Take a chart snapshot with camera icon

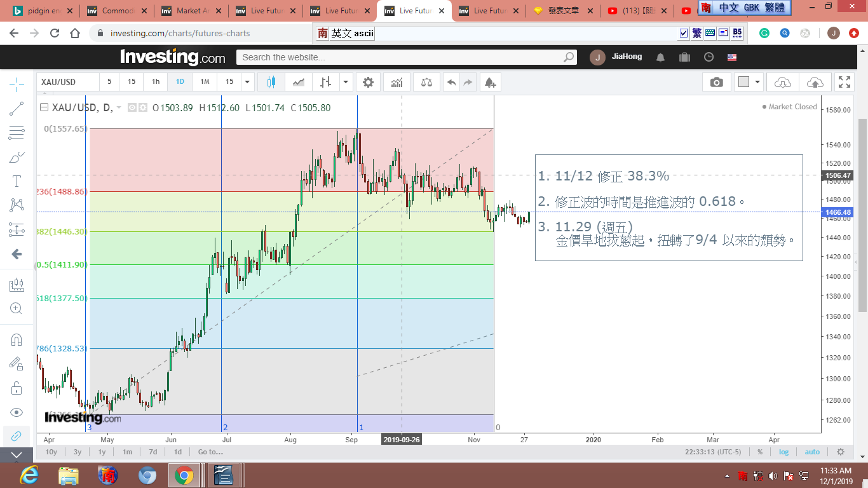coord(716,82)
